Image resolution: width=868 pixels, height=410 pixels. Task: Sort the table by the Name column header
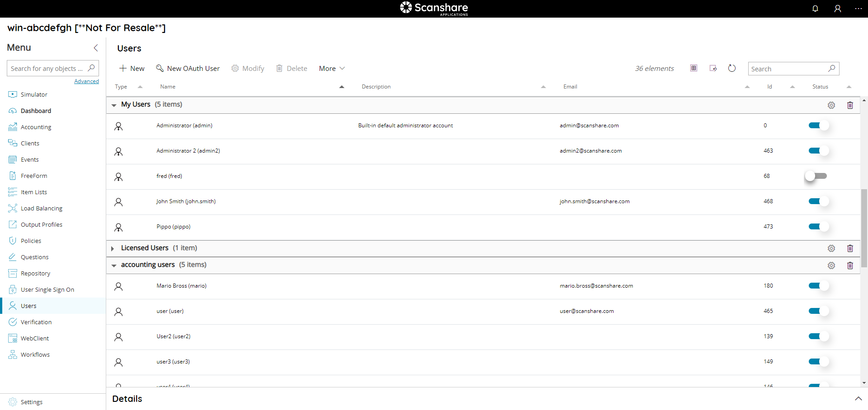168,87
